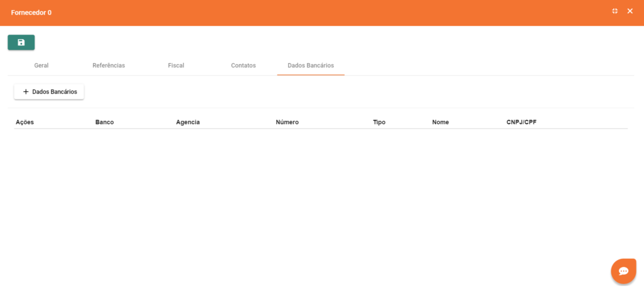The height and width of the screenshot is (291, 644).
Task: Open the orange chat support bubble
Action: [623, 271]
